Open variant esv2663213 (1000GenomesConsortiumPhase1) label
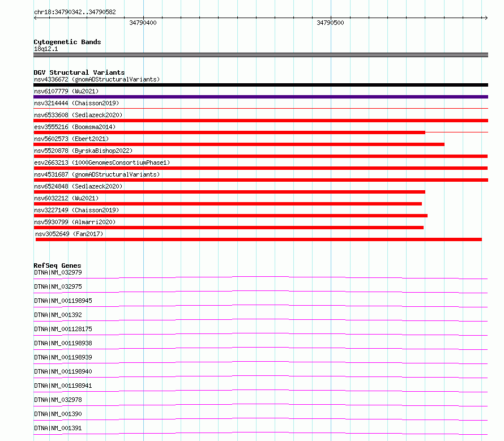The height and width of the screenshot is (441, 504). tap(102, 162)
